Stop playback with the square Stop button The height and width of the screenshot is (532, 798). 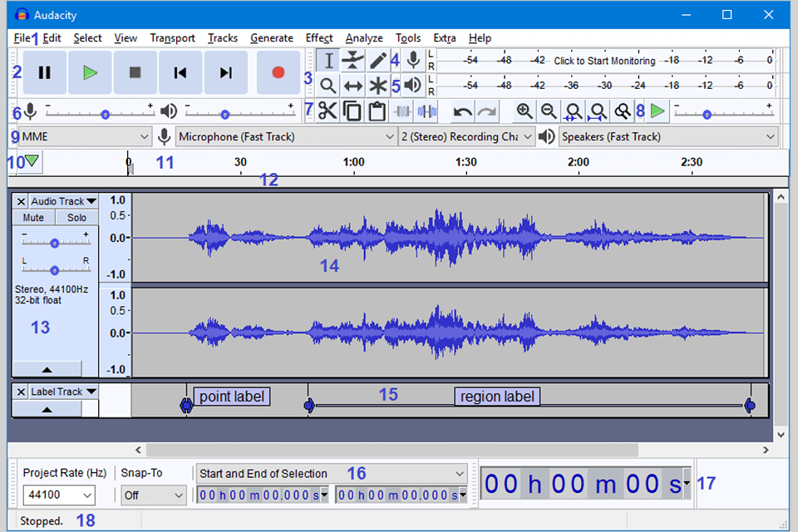(135, 73)
